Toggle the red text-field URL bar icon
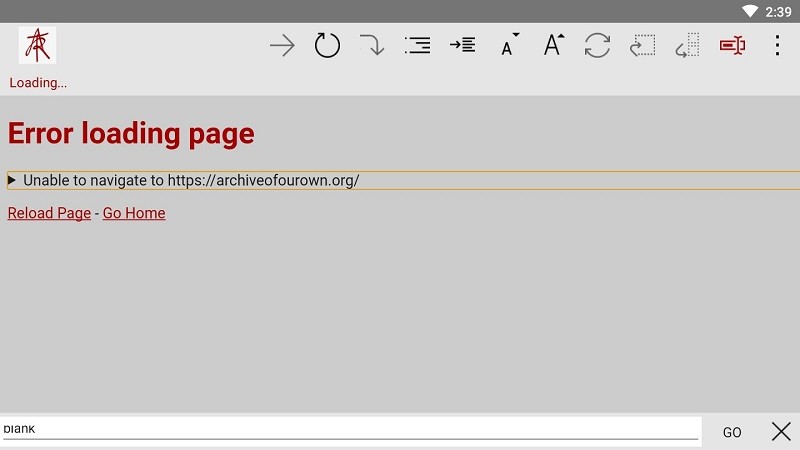Viewport: 800px width, 450px height. click(x=732, y=45)
